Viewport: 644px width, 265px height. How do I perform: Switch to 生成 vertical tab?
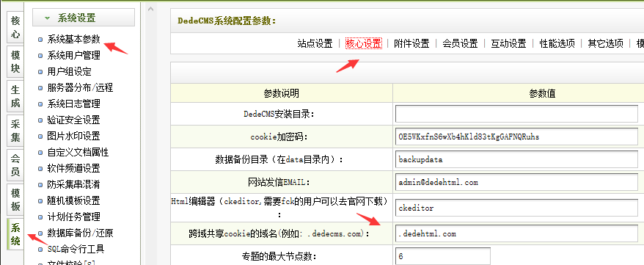point(15,96)
